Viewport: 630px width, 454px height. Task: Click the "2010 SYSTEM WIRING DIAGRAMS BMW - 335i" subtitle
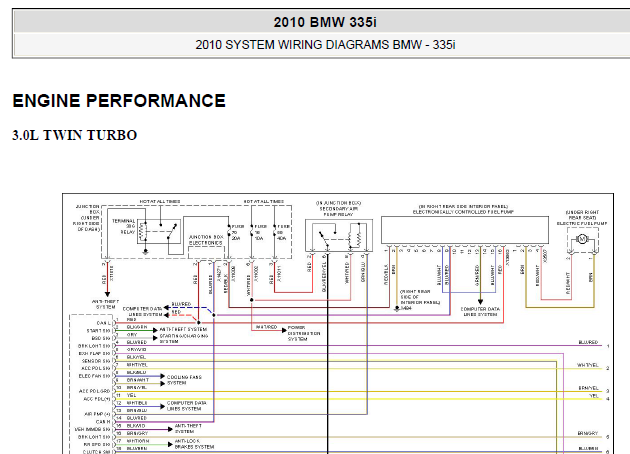tap(325, 45)
